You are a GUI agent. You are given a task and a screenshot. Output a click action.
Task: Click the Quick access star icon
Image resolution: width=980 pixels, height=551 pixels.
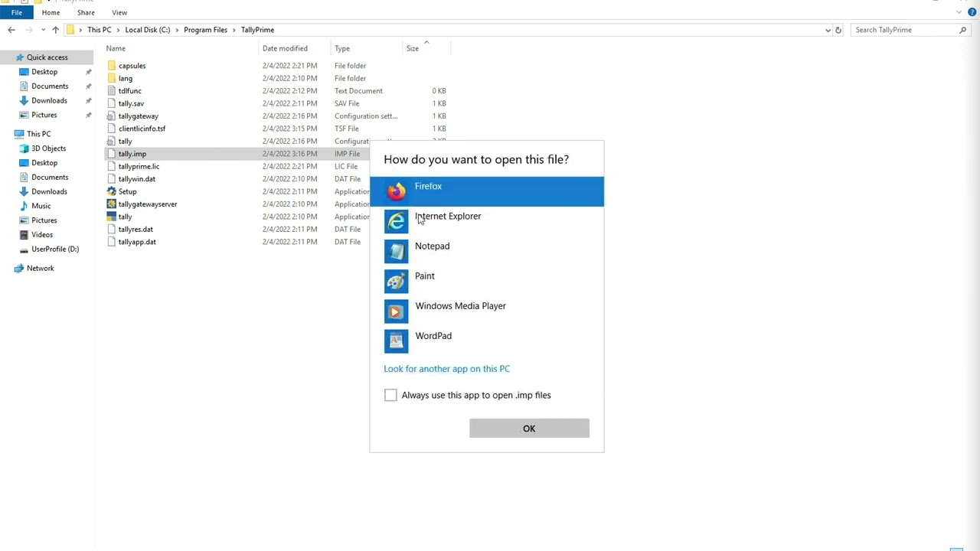[19, 57]
